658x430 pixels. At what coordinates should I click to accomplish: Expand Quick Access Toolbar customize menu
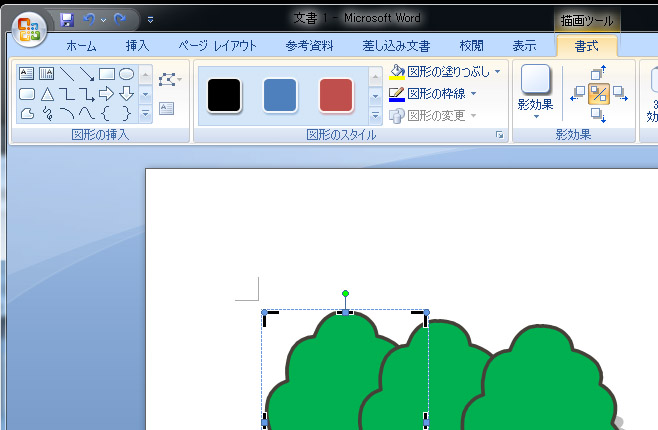pyautogui.click(x=150, y=19)
